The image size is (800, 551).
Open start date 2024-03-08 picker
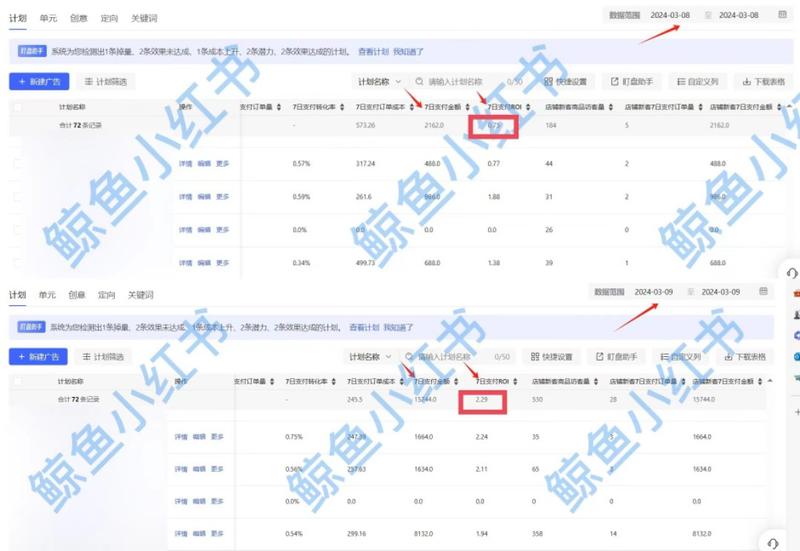point(670,15)
